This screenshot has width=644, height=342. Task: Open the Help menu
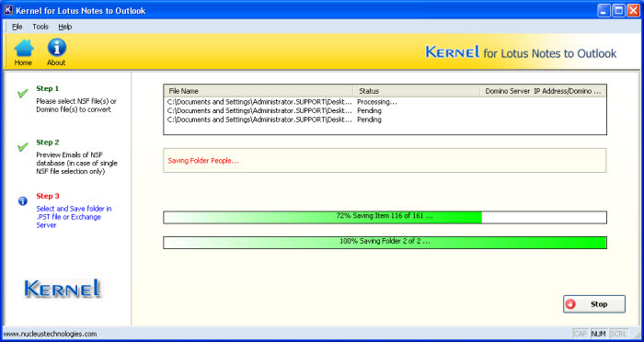click(65, 27)
